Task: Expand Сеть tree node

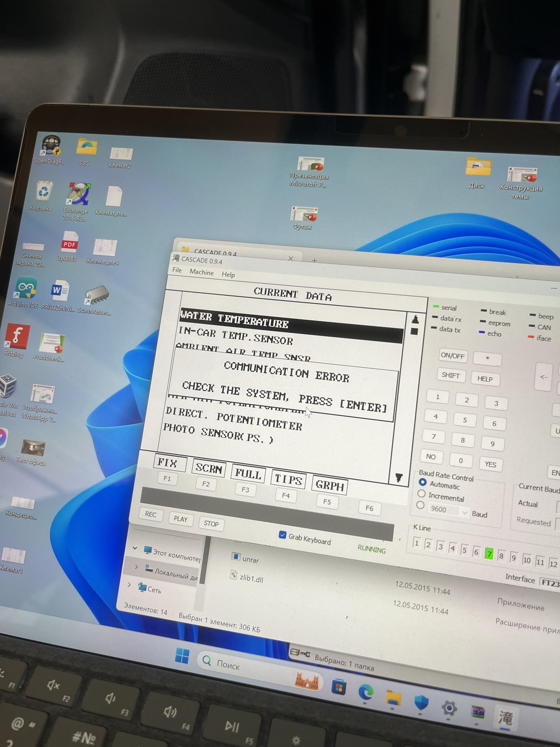Action: point(129,584)
